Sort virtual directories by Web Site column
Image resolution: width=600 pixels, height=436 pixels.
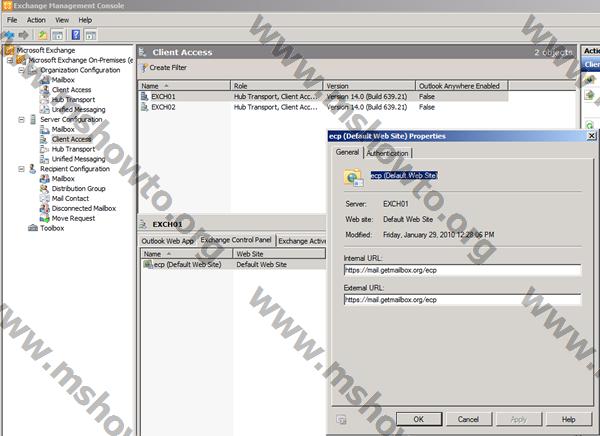(279, 254)
